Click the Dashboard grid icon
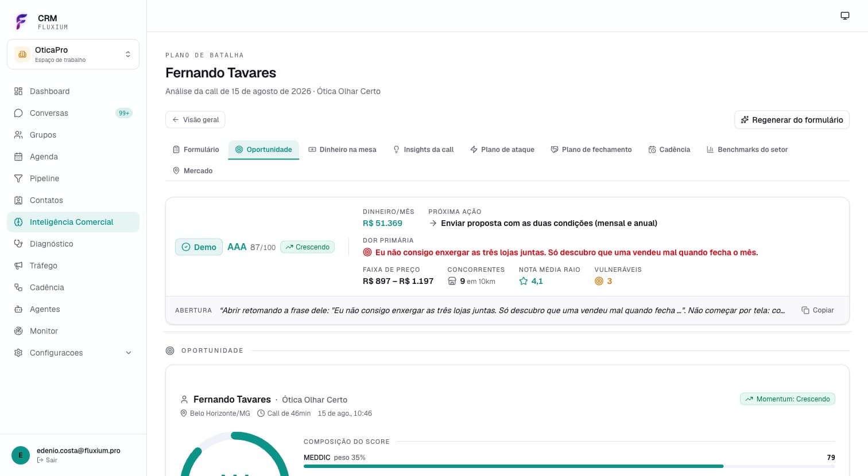Screen dimensions: 868x476 (18, 91)
